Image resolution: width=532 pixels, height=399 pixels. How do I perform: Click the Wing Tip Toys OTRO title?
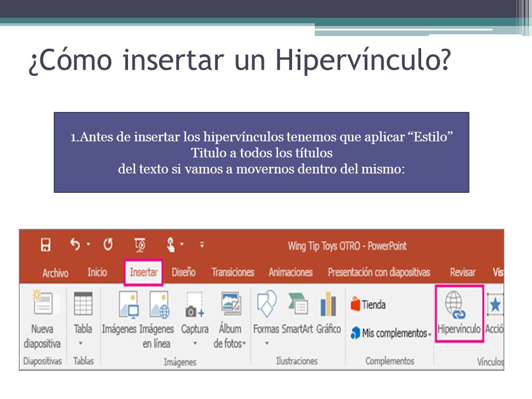[x=347, y=245]
